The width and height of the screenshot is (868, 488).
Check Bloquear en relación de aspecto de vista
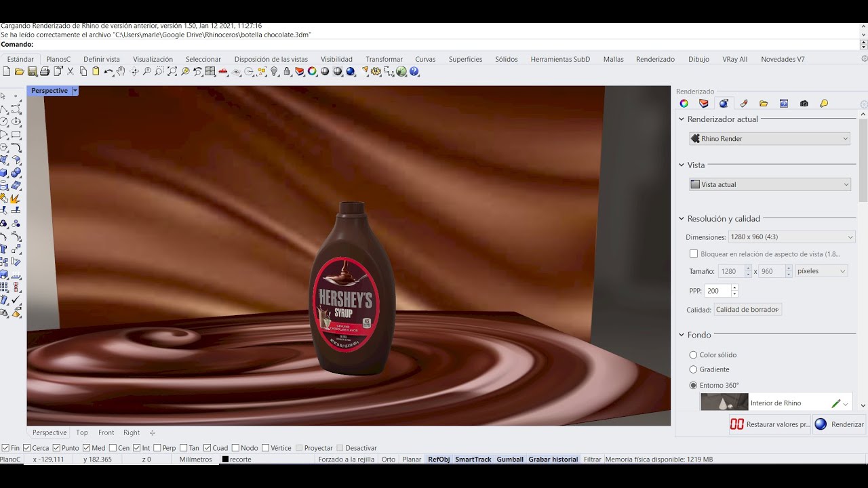click(694, 254)
